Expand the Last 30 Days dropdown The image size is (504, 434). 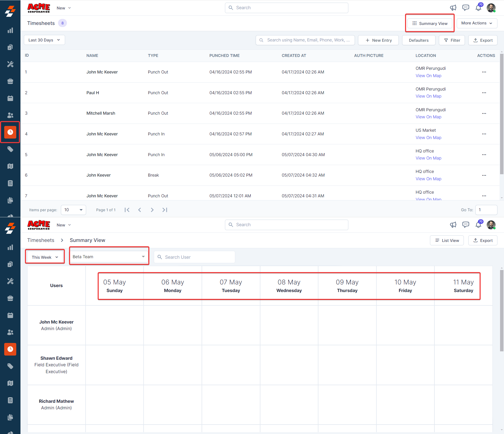44,40
